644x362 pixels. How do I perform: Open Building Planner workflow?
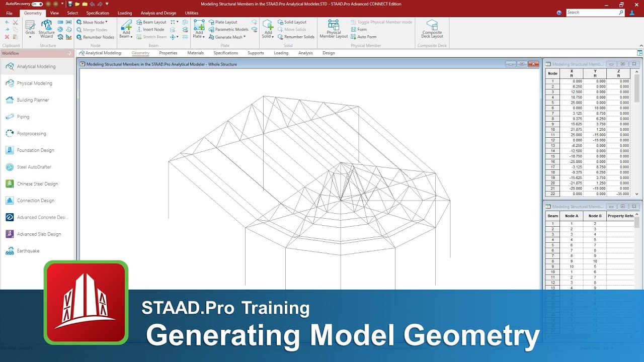tap(38, 100)
